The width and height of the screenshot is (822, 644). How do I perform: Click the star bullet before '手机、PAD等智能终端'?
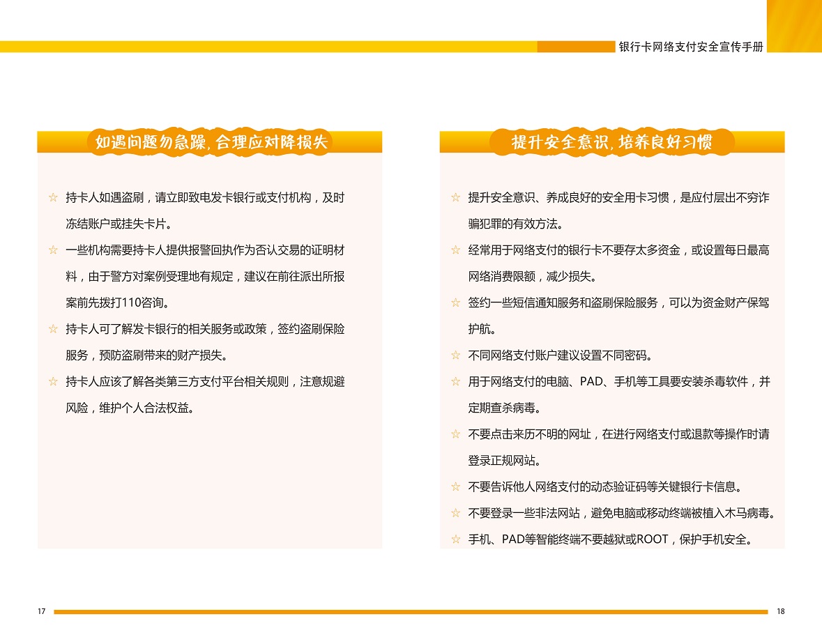455,539
